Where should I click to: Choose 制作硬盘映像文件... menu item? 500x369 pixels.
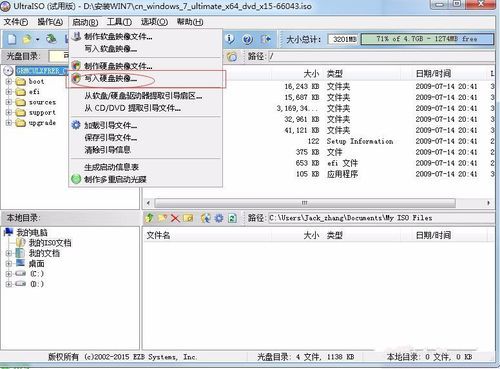146,66
